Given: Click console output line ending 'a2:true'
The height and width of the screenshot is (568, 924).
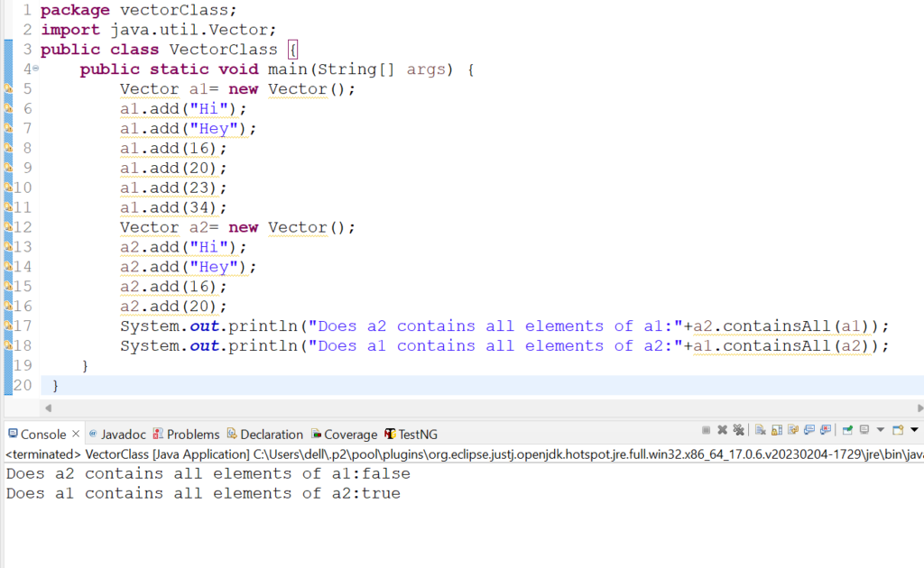Looking at the screenshot, I should (203, 493).
